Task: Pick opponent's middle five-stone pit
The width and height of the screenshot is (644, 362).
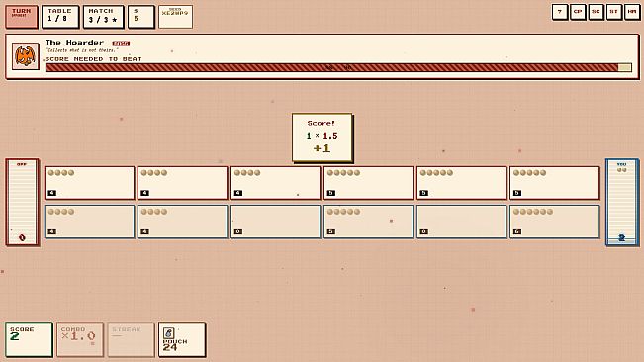Action: (462, 183)
